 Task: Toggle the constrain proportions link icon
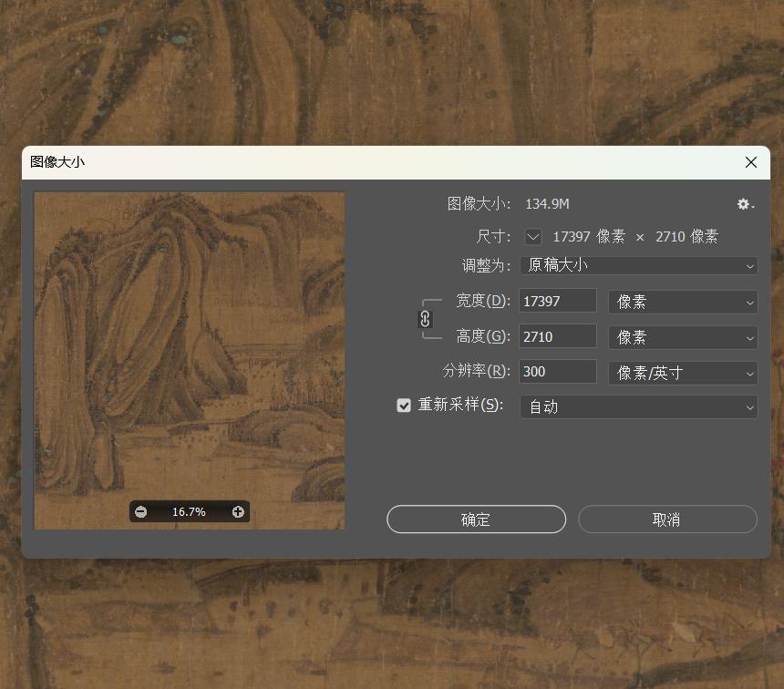[425, 318]
